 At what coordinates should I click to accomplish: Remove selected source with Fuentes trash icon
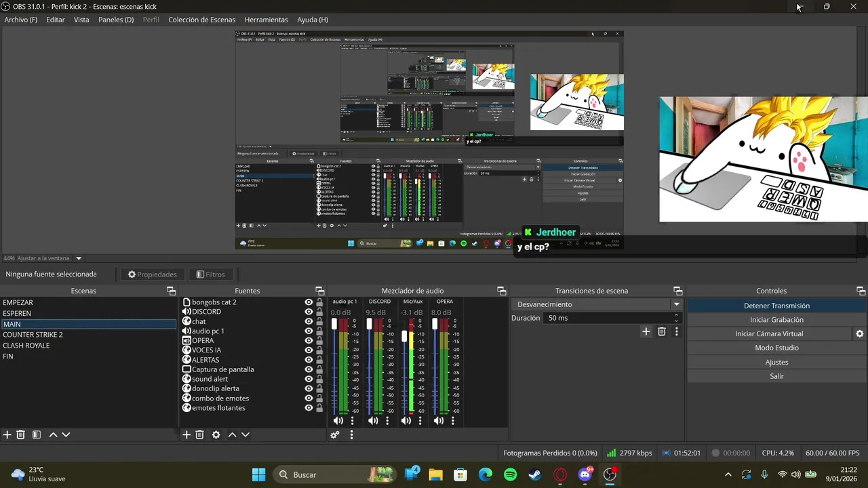pyautogui.click(x=199, y=435)
